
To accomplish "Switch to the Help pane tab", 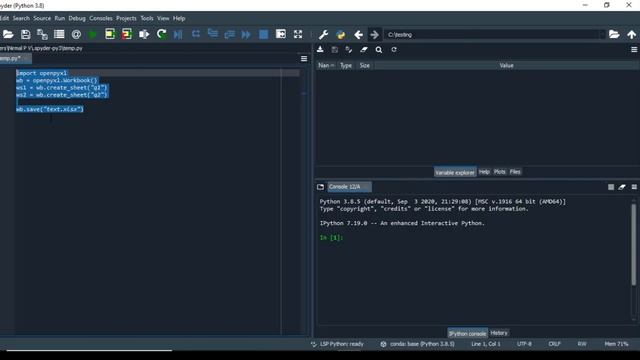I will [x=484, y=172].
